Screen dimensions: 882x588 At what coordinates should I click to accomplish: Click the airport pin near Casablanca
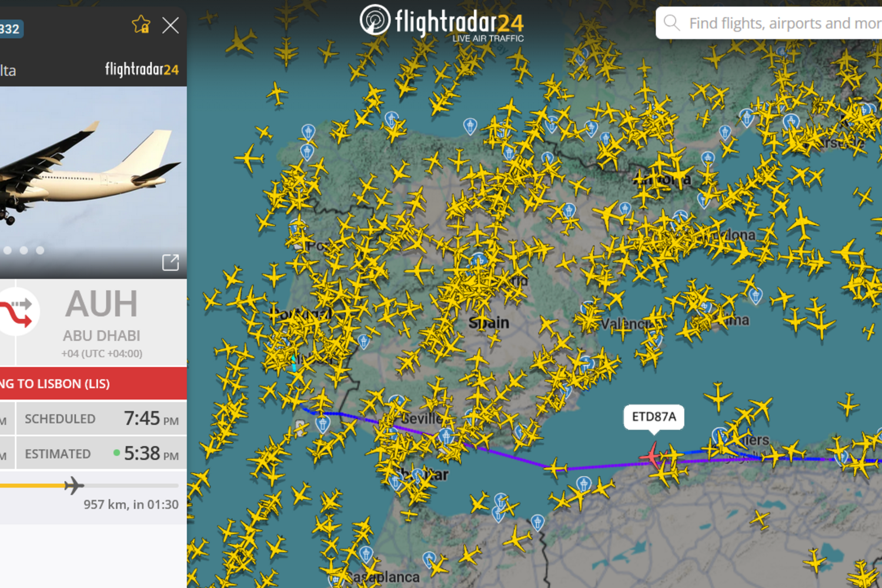tap(366, 554)
